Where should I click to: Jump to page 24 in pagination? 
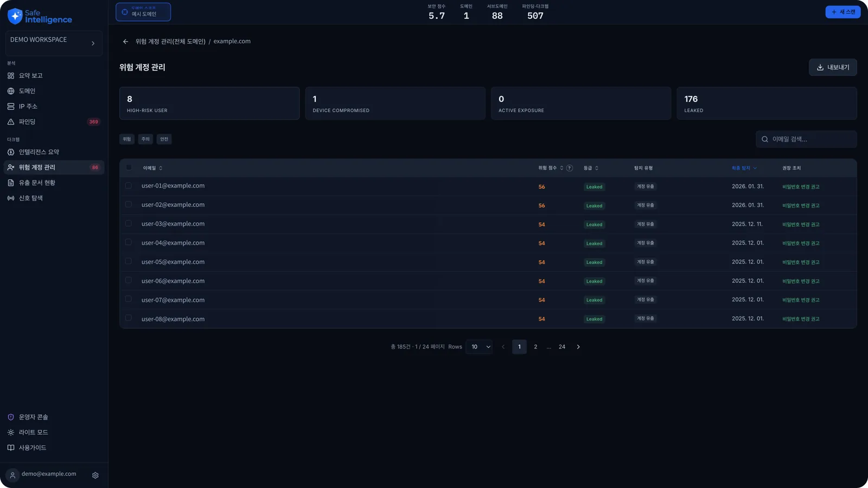(x=562, y=347)
